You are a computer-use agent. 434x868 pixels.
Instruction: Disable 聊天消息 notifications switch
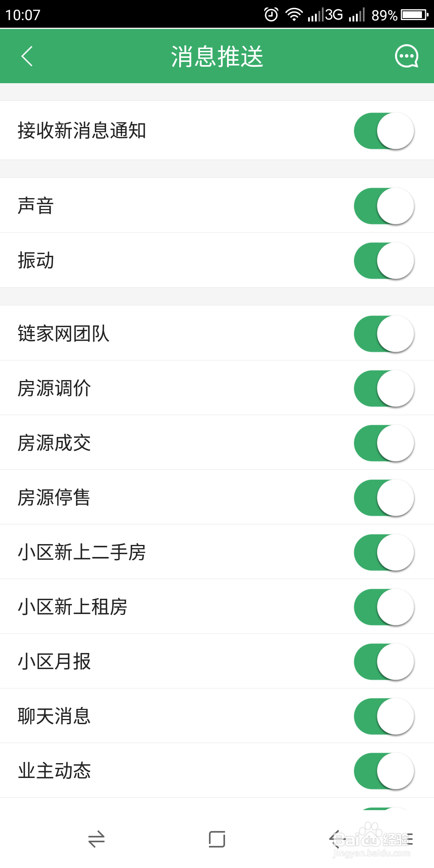[x=384, y=716]
